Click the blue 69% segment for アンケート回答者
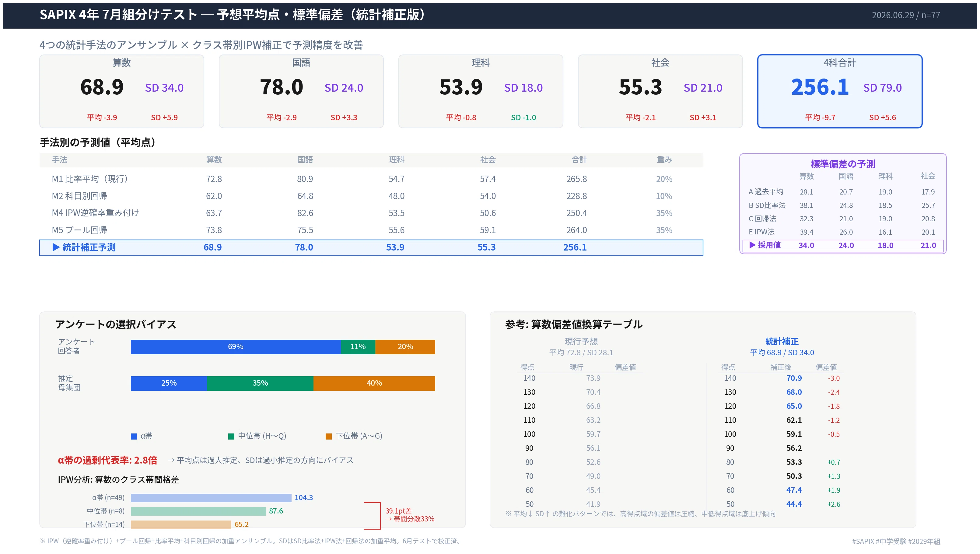The image size is (980, 554). 236,347
